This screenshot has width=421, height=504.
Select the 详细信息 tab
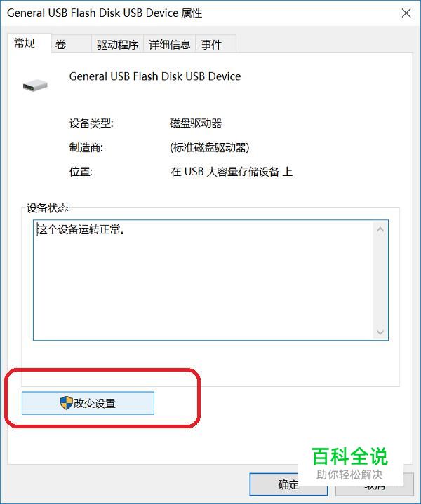click(x=170, y=44)
